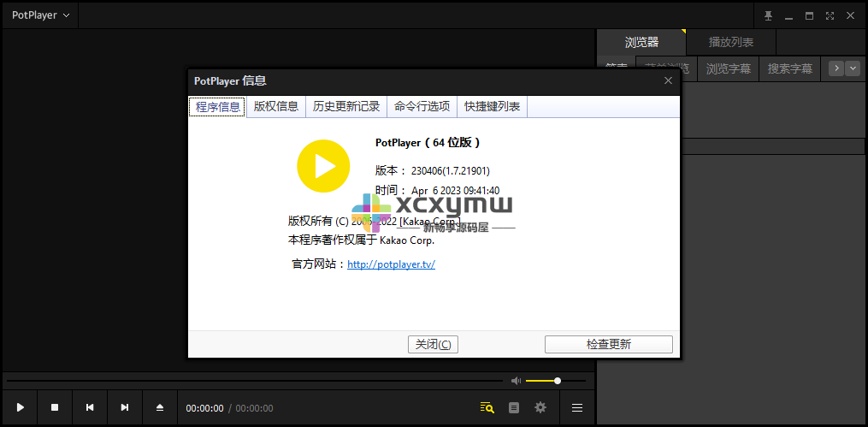Skip to the next track
868x427 pixels.
click(x=125, y=407)
